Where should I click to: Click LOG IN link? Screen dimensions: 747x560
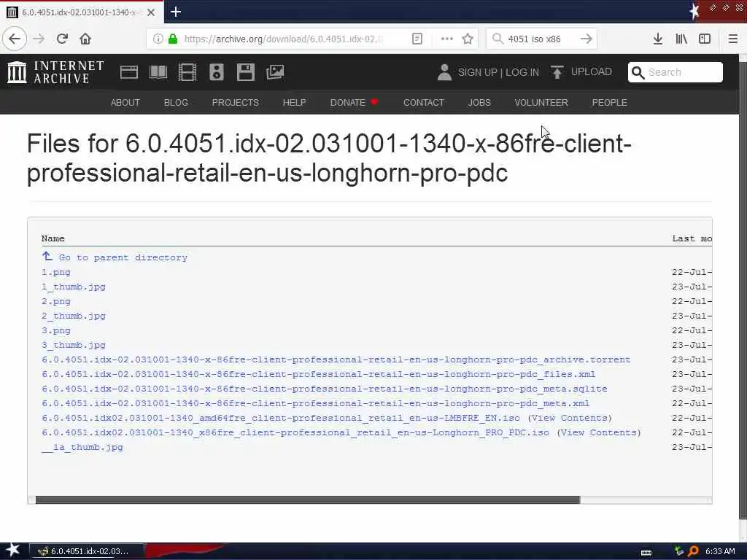tap(522, 72)
